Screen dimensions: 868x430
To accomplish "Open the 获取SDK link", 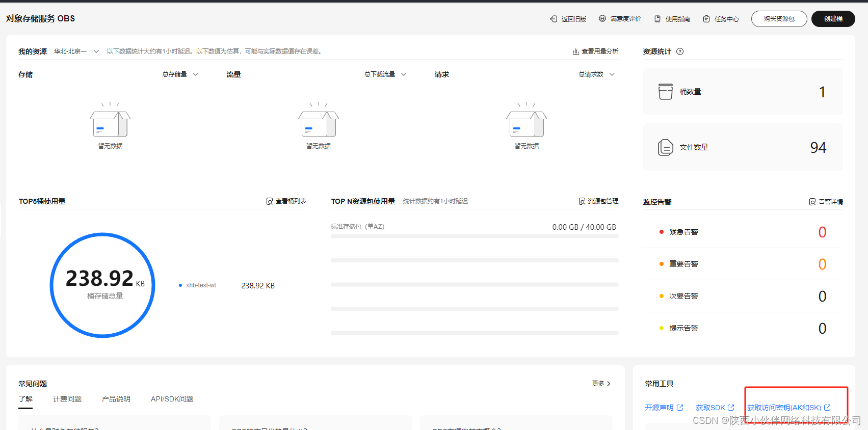I will click(711, 408).
